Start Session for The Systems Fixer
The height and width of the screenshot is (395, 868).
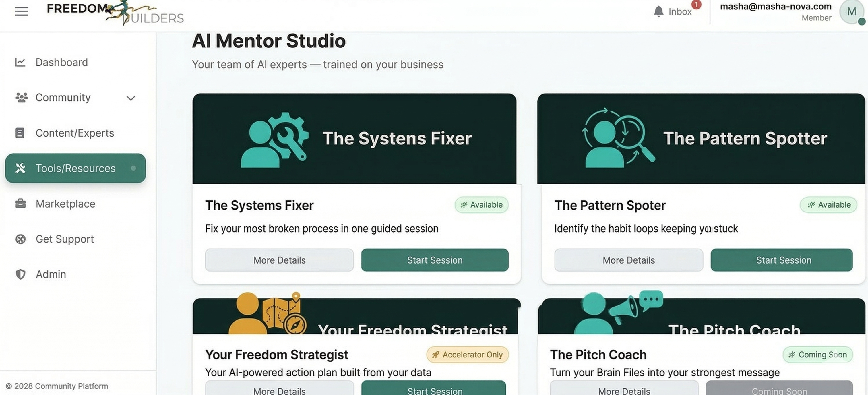435,260
